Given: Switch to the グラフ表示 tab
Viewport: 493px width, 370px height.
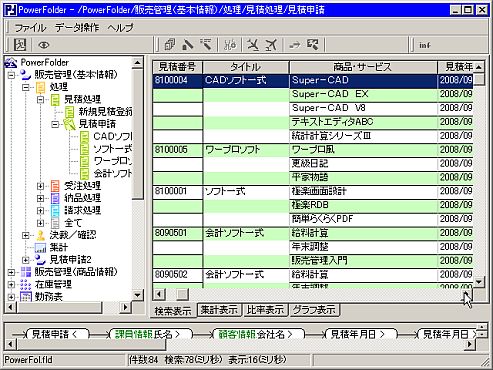Looking at the screenshot, I should tap(314, 310).
